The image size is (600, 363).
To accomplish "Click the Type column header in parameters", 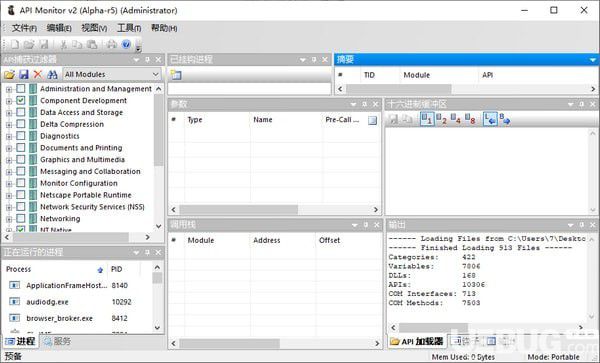I will [217, 120].
